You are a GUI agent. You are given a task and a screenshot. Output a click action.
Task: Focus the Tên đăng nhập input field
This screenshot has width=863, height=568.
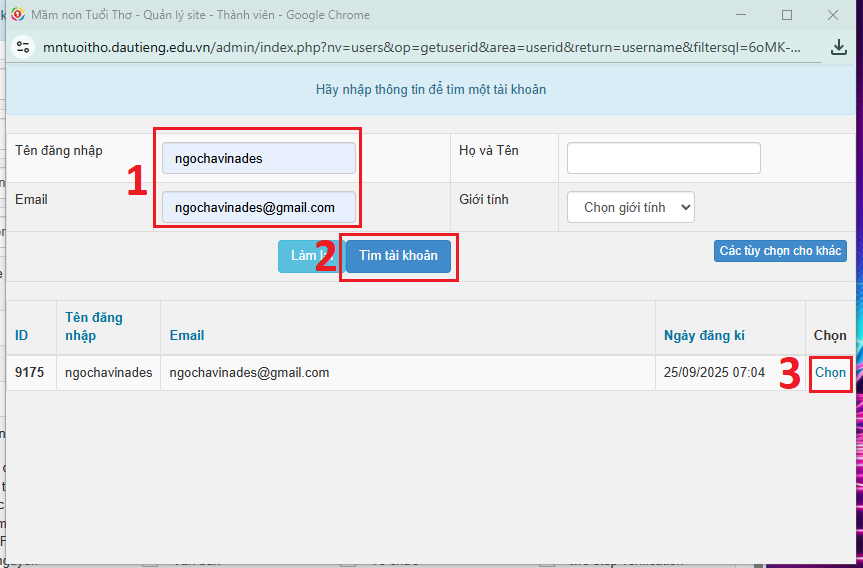point(258,158)
